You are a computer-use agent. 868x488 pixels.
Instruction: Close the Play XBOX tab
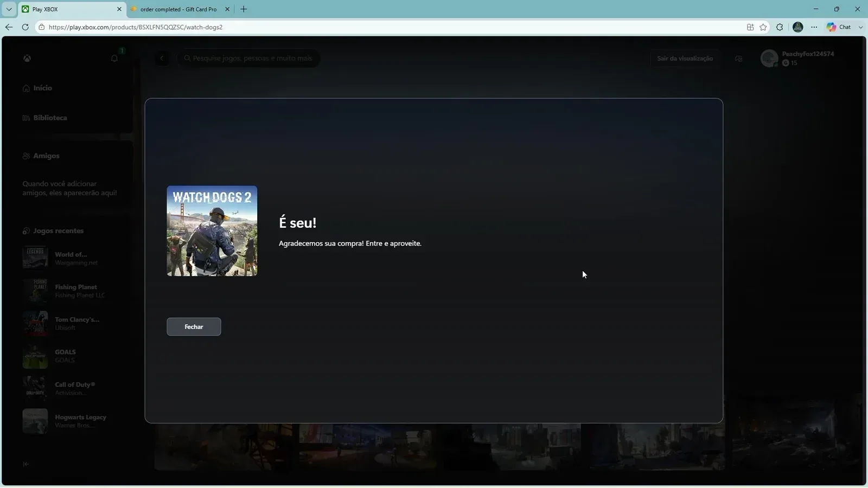119,9
